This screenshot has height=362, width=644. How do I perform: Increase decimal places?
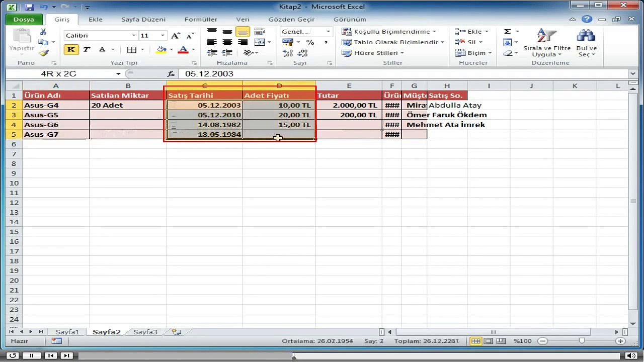tap(287, 53)
